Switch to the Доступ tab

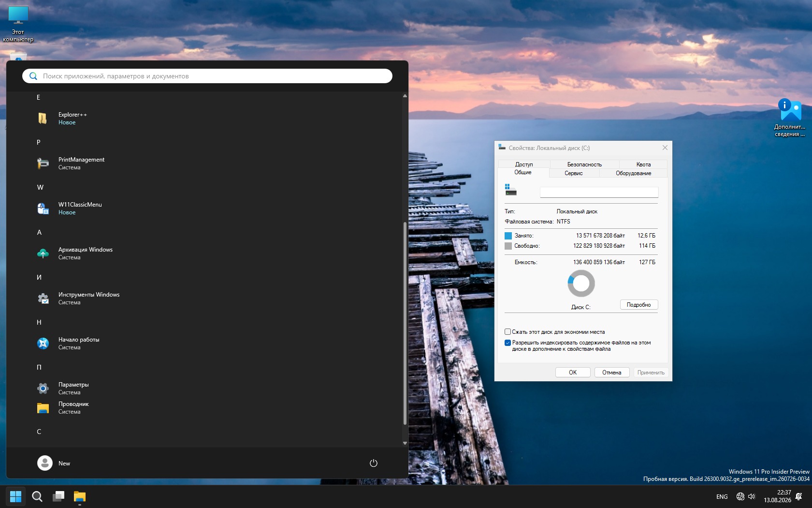pos(524,164)
